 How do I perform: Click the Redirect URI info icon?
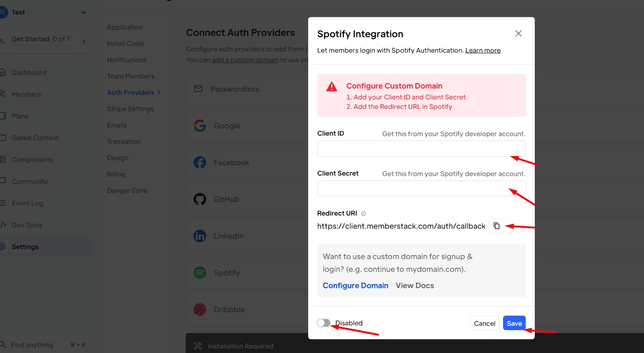point(363,214)
